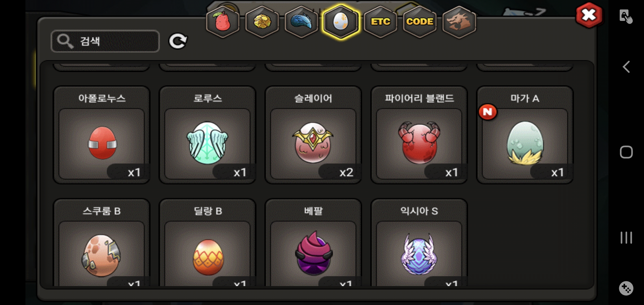Switch to the gold nugget tab

tap(262, 22)
